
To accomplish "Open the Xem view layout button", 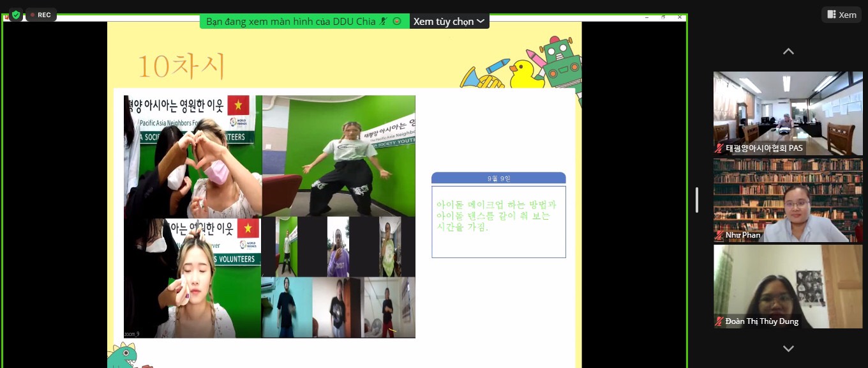I will point(841,15).
